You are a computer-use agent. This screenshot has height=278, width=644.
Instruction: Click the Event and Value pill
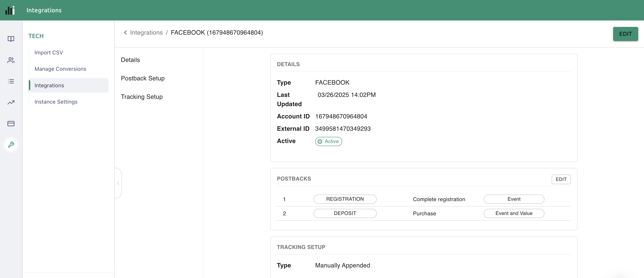tap(514, 213)
